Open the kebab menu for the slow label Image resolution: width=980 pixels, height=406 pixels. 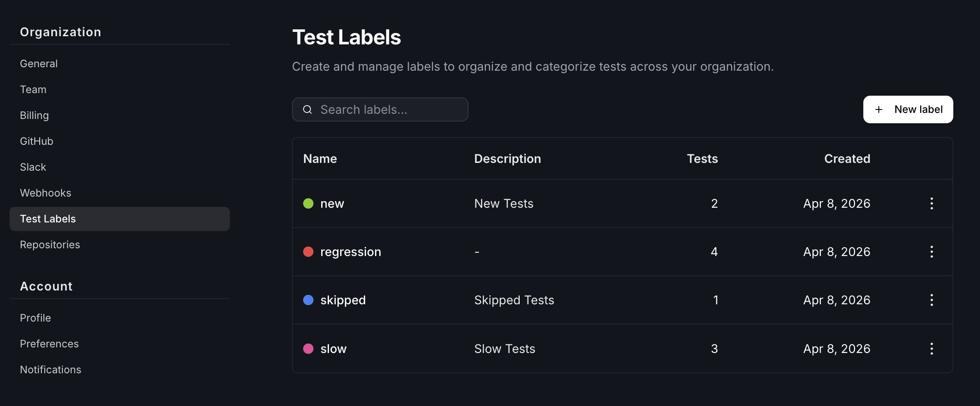(931, 349)
